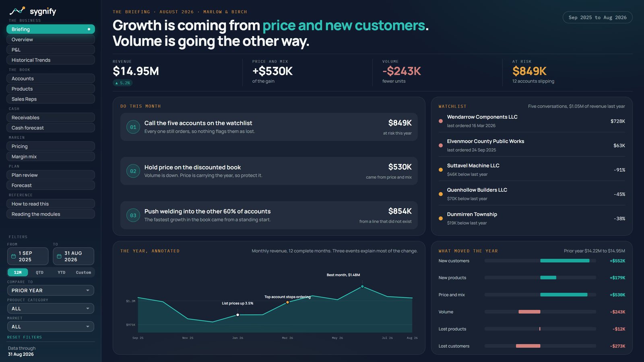Open the How to read this reference
Image resolution: width=644 pixels, height=362 pixels.
click(51, 204)
